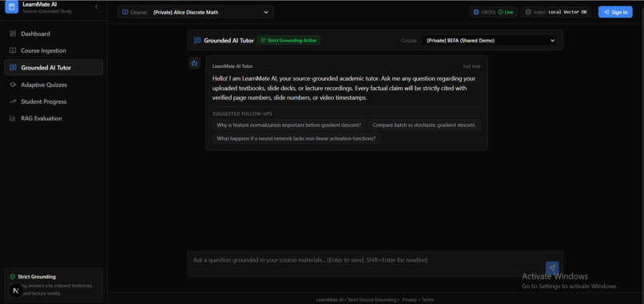Select Grounded AI Tutor in sidebar
Viewport: 644px width, 304px height.
click(x=54, y=68)
